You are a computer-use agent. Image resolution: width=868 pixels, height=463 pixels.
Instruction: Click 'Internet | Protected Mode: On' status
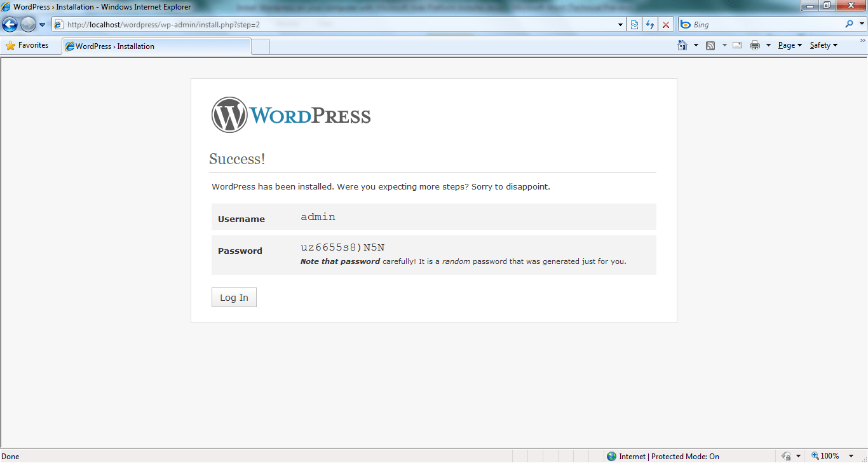pyautogui.click(x=669, y=456)
